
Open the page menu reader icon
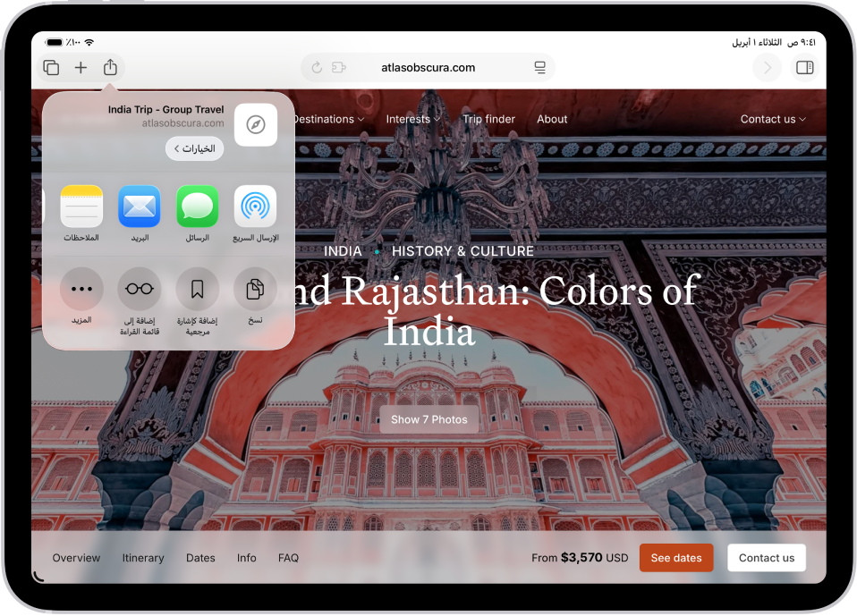coord(540,68)
